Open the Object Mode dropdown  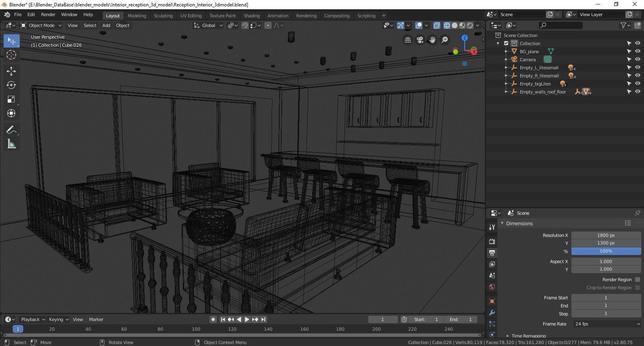click(x=41, y=25)
